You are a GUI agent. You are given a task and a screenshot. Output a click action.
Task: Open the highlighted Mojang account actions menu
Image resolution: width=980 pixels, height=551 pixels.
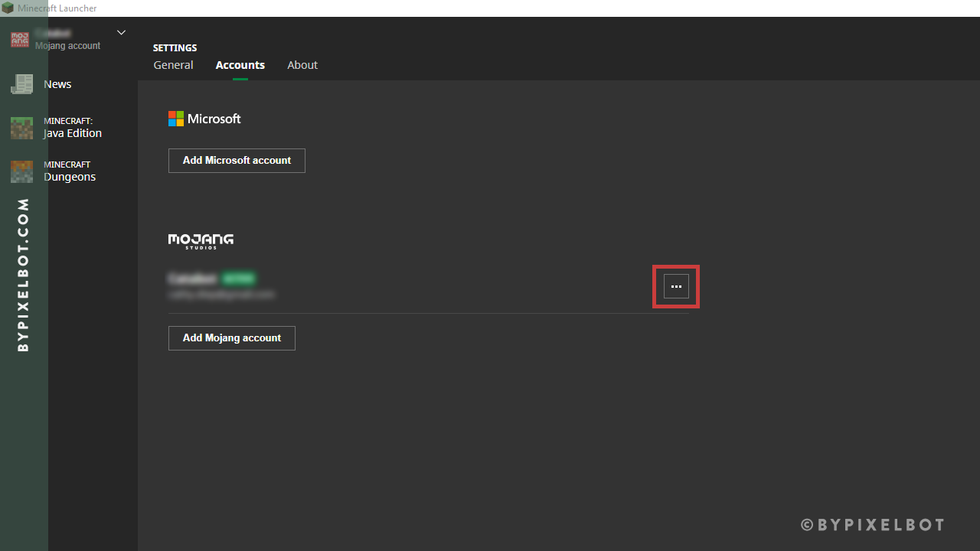676,286
